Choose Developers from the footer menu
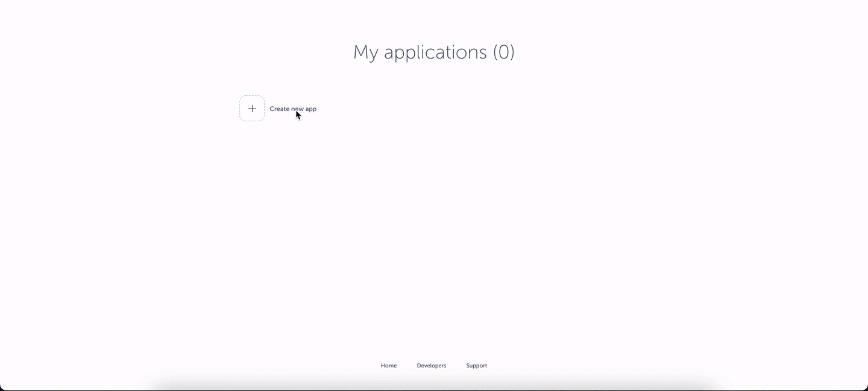This screenshot has width=868, height=391. [432, 365]
